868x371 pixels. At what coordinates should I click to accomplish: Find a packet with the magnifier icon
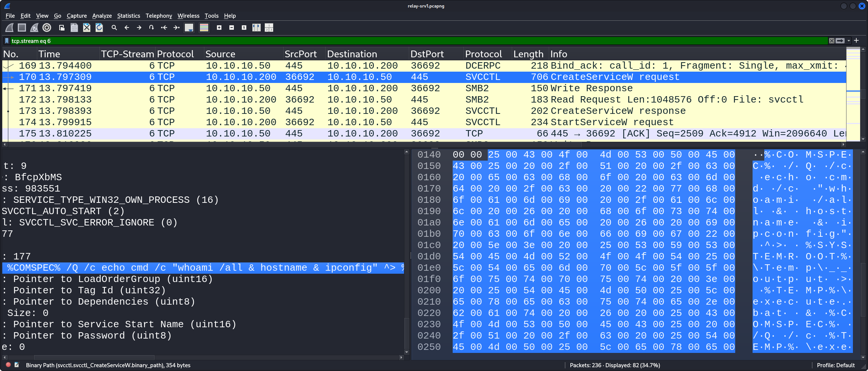(114, 28)
